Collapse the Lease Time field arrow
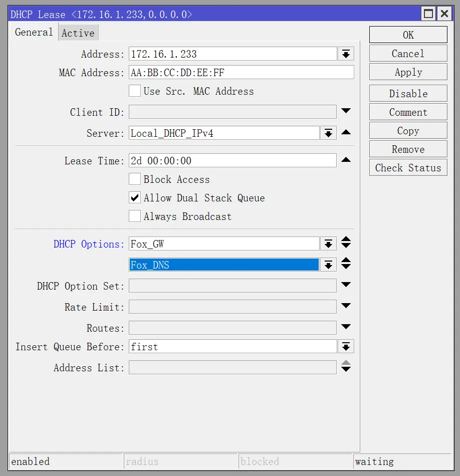Image resolution: width=460 pixels, height=476 pixels. 346,160
